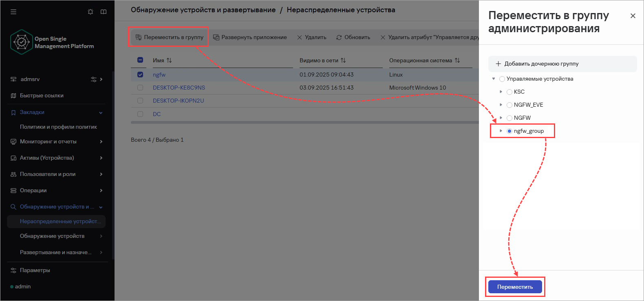Sort by Видимо в сети column arrows
This screenshot has width=644, height=301.
click(x=343, y=60)
